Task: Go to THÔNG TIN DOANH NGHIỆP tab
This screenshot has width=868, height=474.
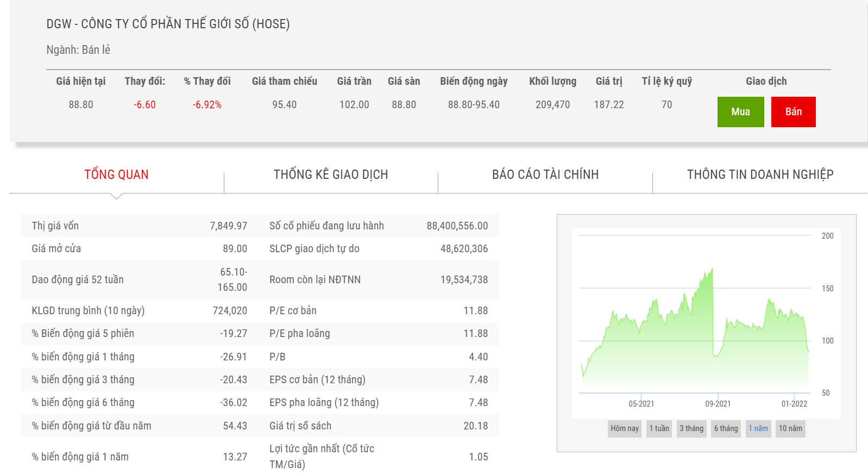Action: tap(760, 174)
